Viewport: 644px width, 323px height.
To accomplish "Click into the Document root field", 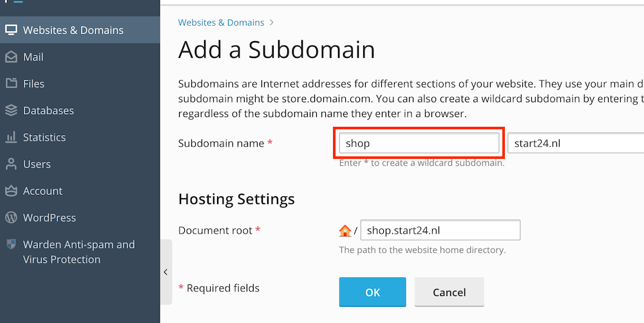I will point(440,230).
